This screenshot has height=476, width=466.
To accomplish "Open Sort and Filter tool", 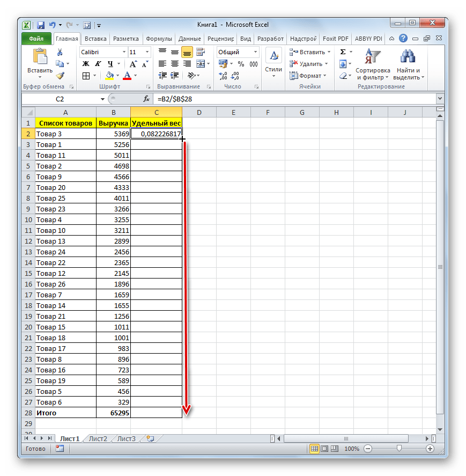I will click(373, 62).
